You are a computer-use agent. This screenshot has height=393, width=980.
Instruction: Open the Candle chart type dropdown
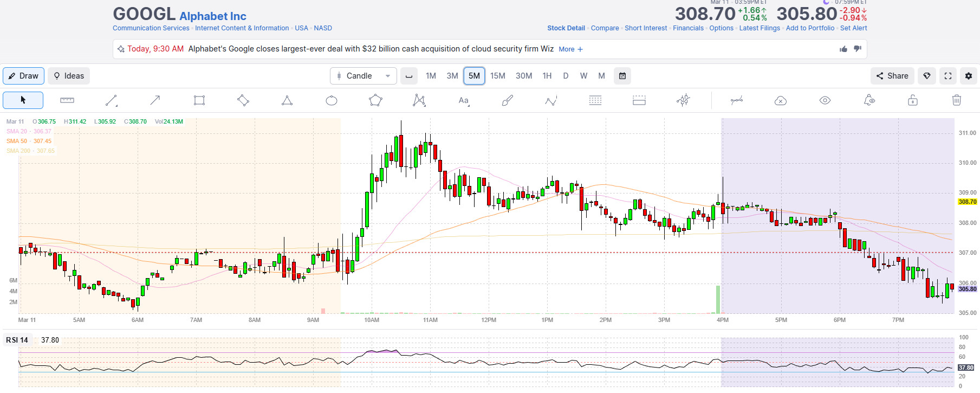tap(363, 76)
